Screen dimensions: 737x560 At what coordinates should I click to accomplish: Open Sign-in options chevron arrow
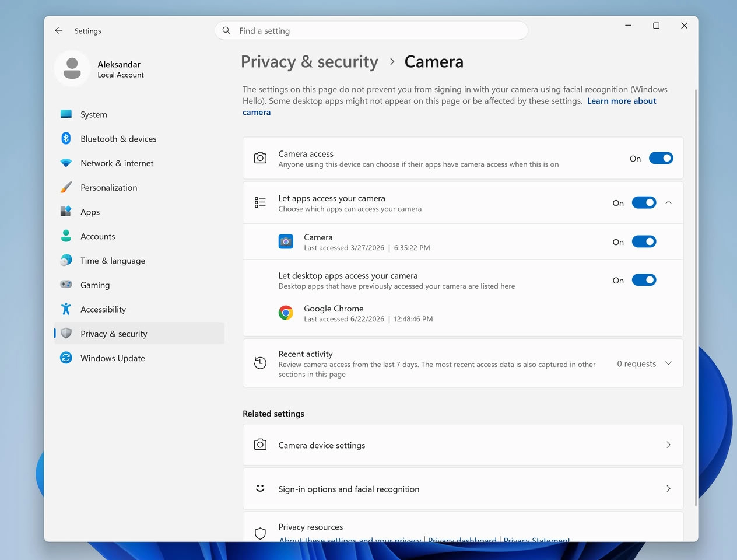click(669, 488)
